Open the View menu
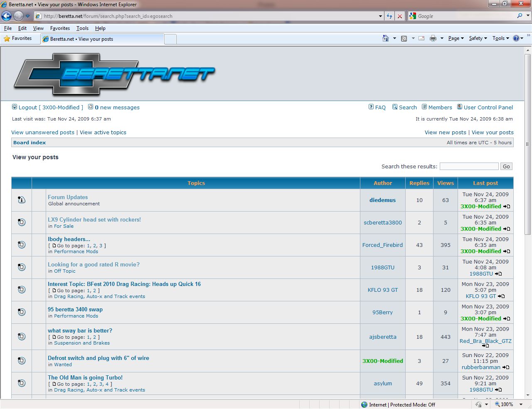Image resolution: width=532 pixels, height=409 pixels. click(x=38, y=28)
